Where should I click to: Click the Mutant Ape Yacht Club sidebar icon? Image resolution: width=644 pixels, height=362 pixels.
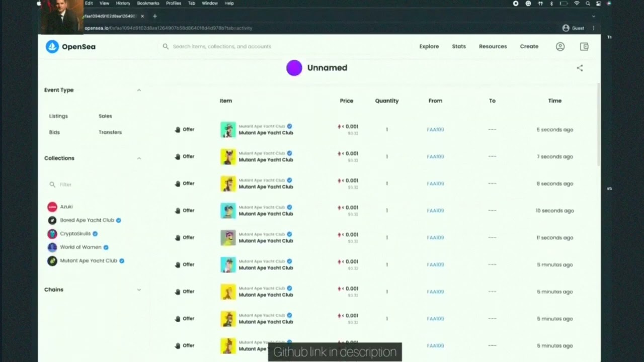pyautogui.click(x=52, y=261)
